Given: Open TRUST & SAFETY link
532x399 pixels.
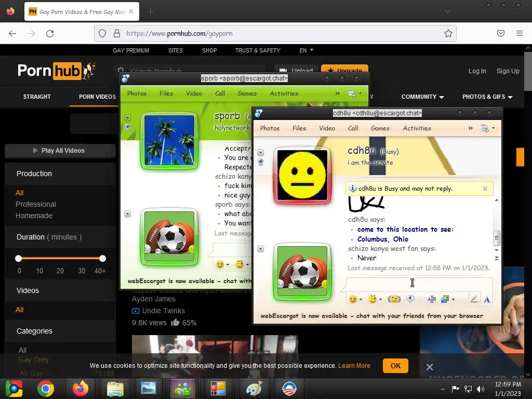Looking at the screenshot, I should tap(258, 50).
